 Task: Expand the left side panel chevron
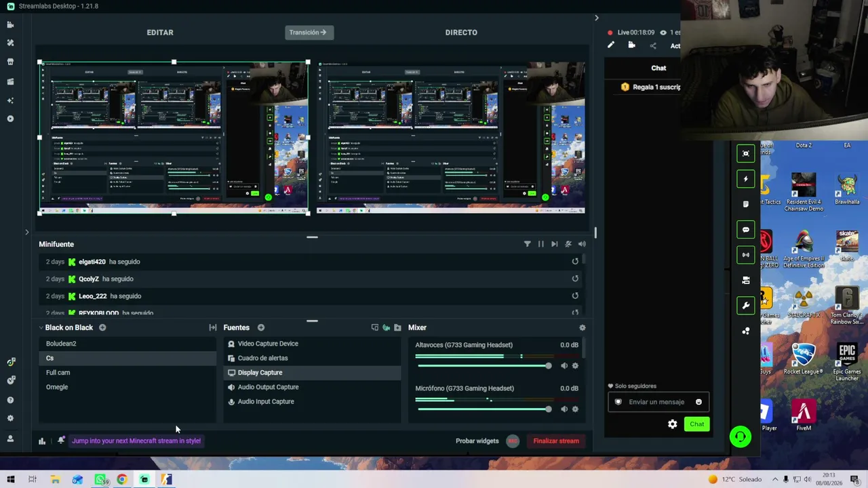pos(27,232)
